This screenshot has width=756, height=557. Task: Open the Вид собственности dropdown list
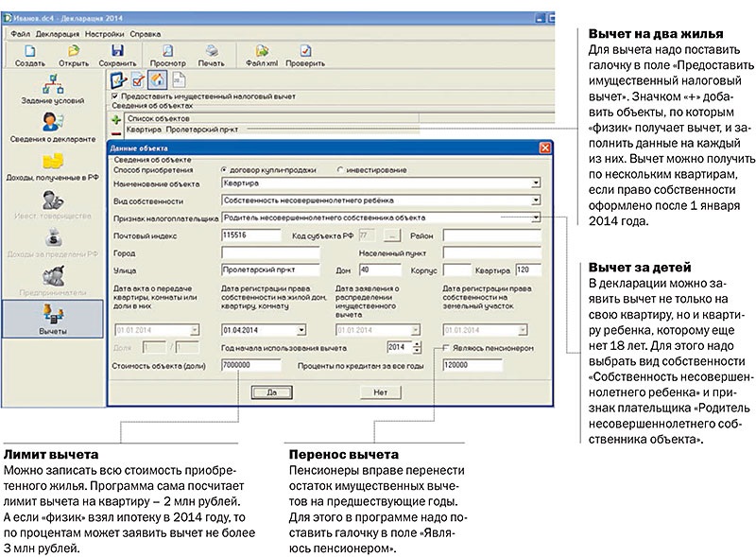click(x=535, y=201)
